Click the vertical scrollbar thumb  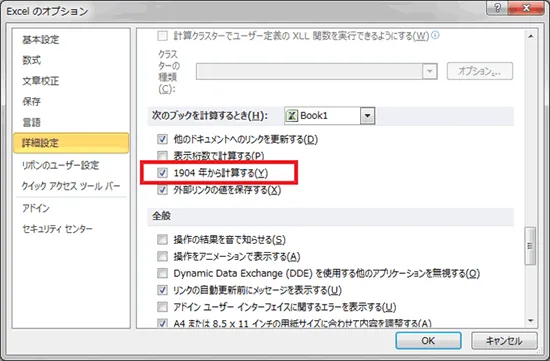coord(530,246)
